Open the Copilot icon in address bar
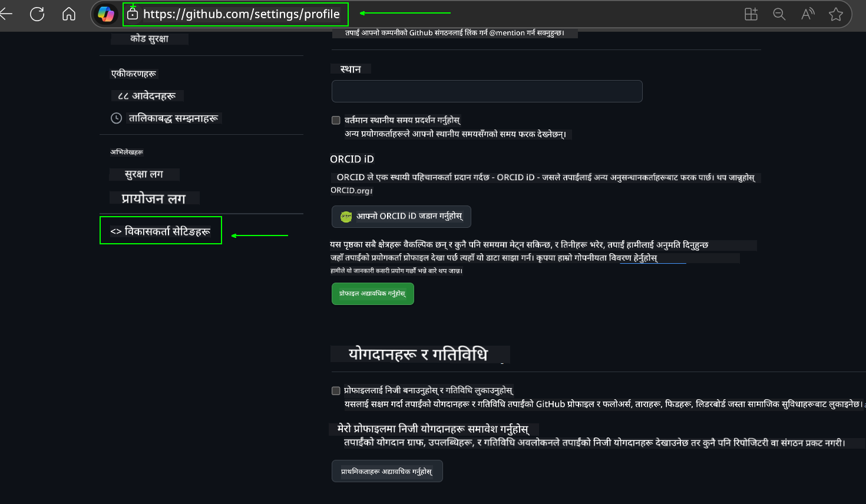The height and width of the screenshot is (504, 866). click(x=106, y=14)
